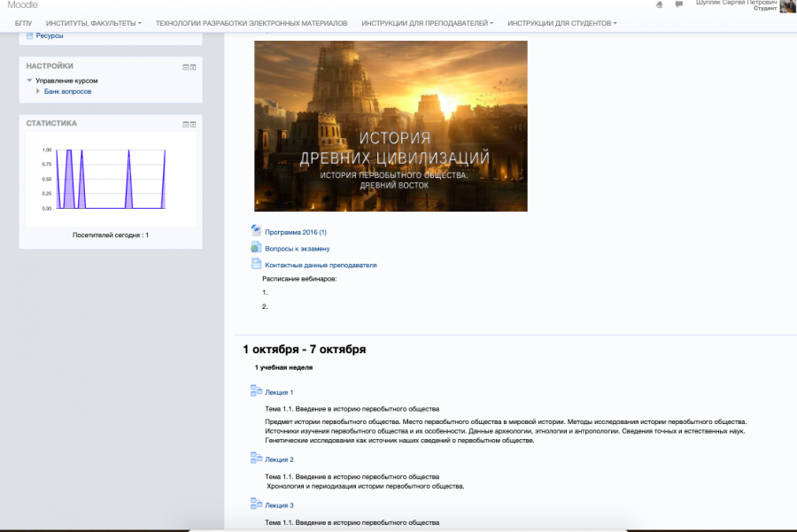Click the Word document icon beside Программа 2016
The image size is (797, 532).
click(x=256, y=231)
